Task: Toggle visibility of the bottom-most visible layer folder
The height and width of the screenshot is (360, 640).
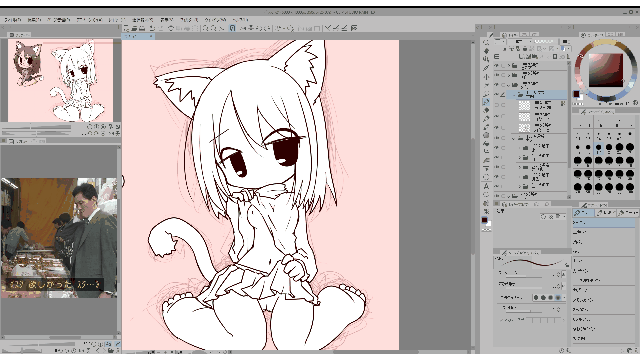Action: [497, 196]
